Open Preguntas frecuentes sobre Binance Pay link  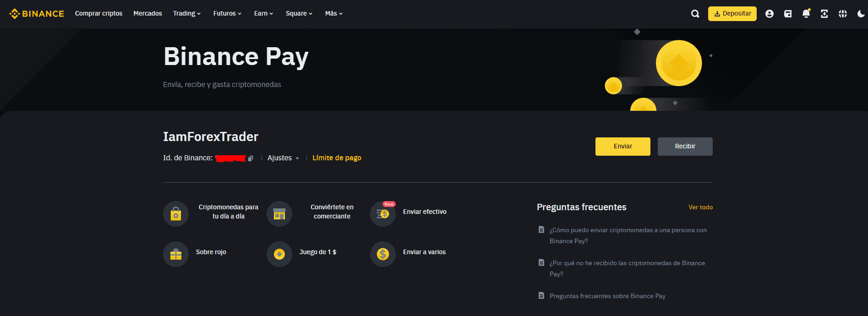click(607, 296)
